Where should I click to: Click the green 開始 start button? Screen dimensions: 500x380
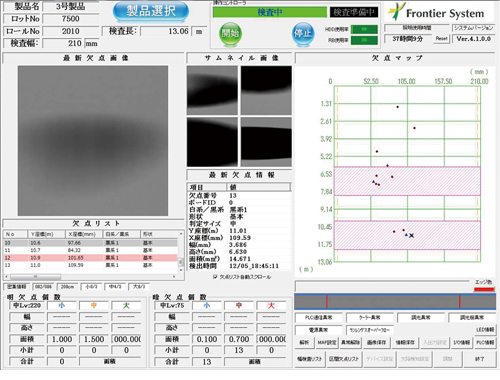pyautogui.click(x=230, y=34)
